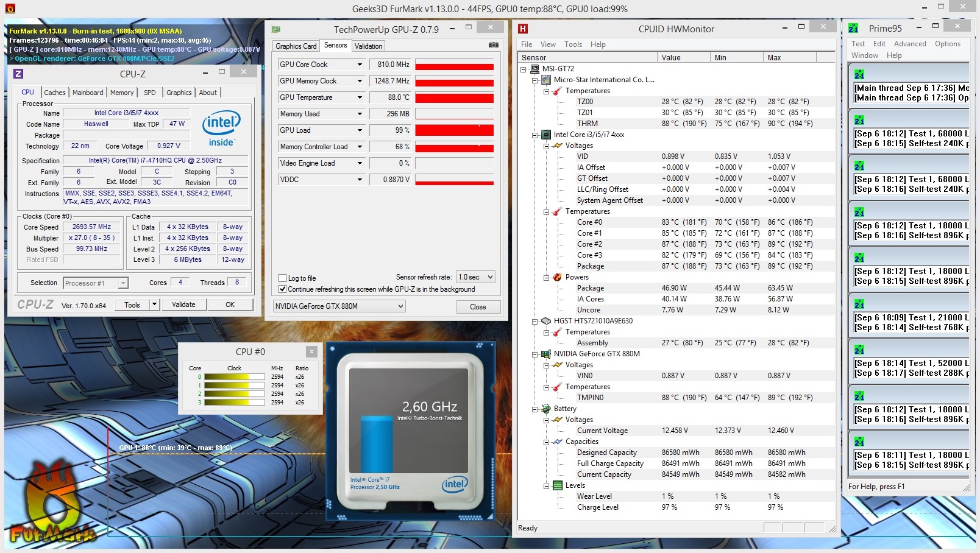Screen dimensions: 980x553
Task: Click the icon beside Capacities
Action: coord(557,442)
